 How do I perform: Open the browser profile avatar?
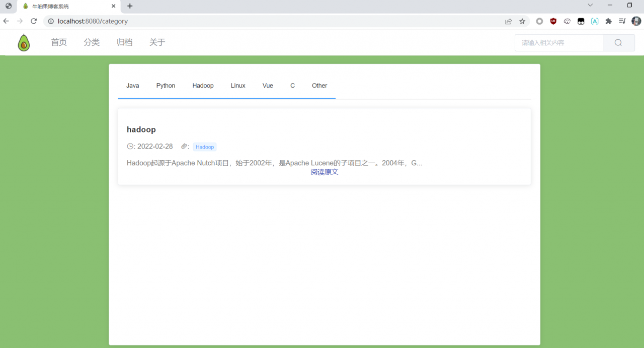click(x=636, y=21)
